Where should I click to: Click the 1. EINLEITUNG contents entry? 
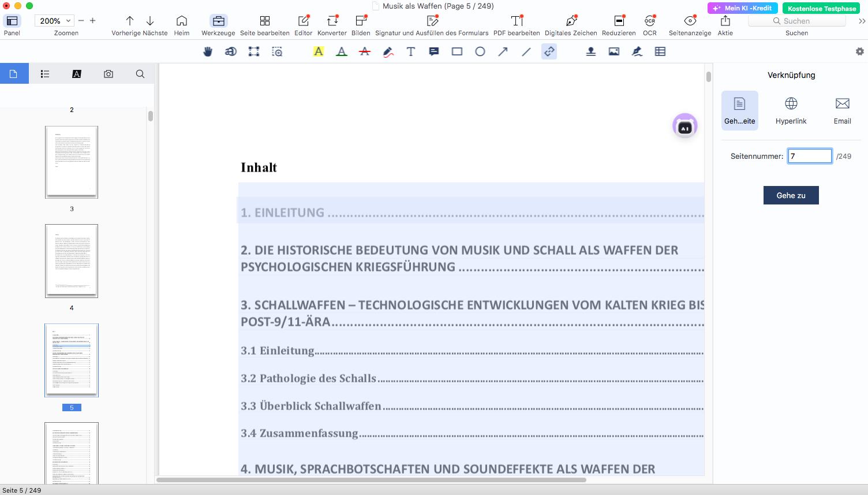(x=470, y=212)
